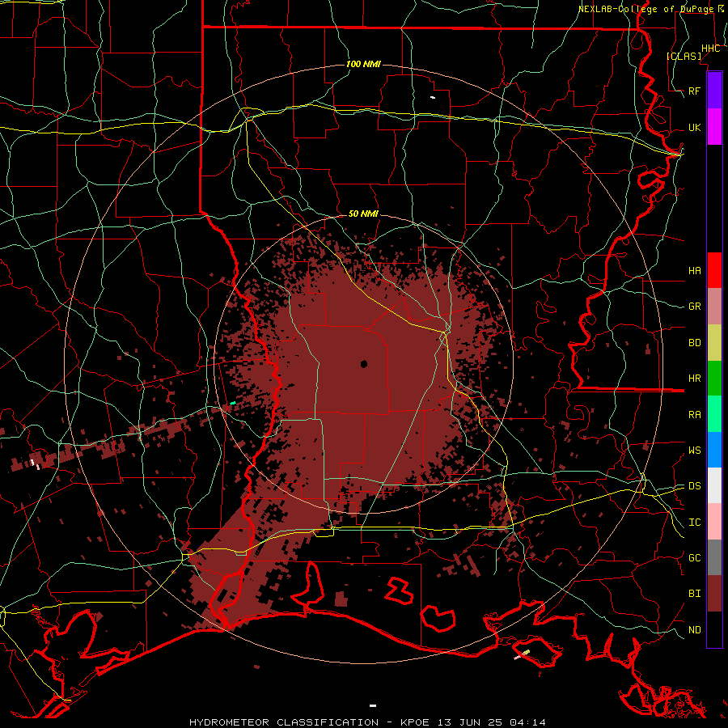Select the yellow BD legend color swatch

pos(714,343)
